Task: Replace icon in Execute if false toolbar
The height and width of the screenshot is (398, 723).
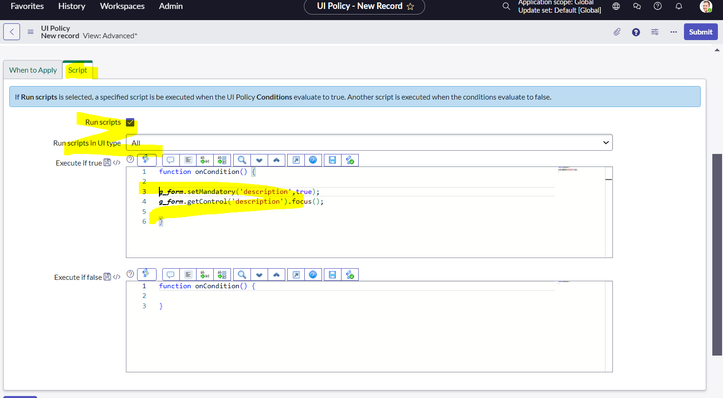Action: (205, 274)
